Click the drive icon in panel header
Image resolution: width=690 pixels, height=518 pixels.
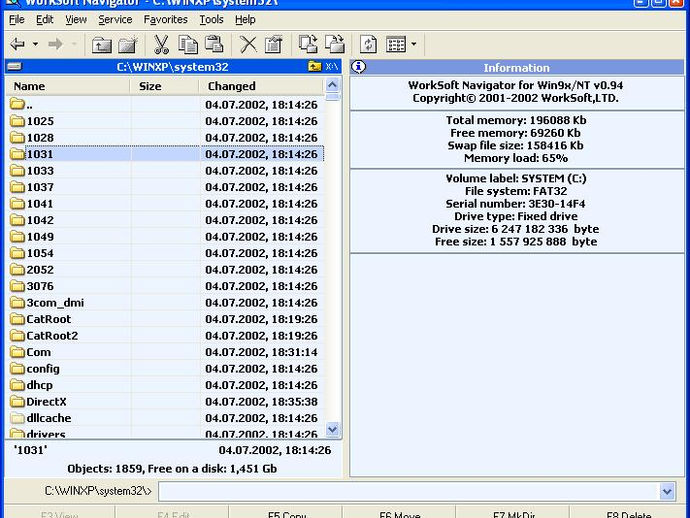pyautogui.click(x=15, y=67)
